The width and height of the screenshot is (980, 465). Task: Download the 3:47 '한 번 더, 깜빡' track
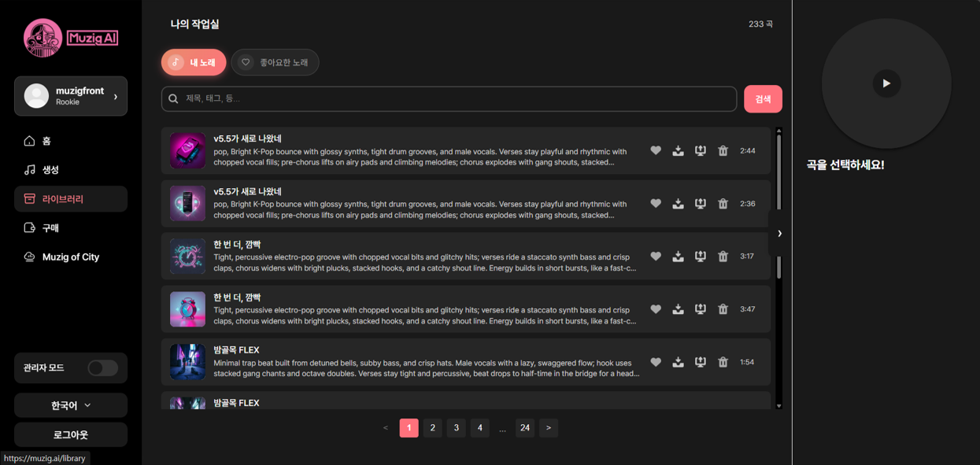pos(678,309)
